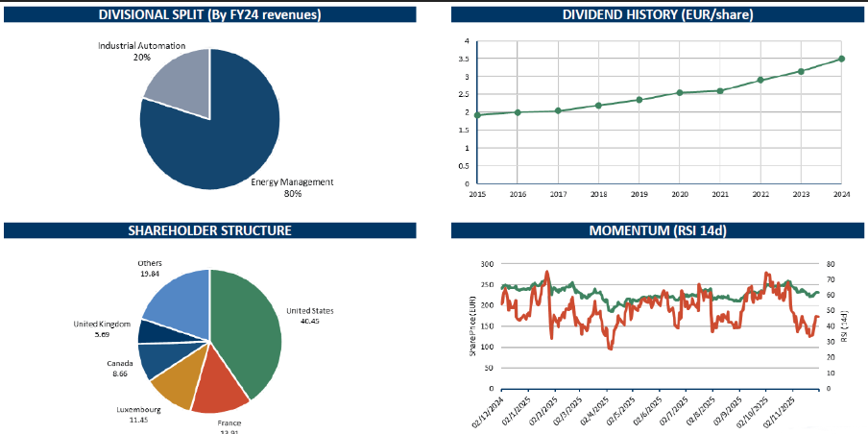Select the 2015 dividend data point

click(477, 115)
